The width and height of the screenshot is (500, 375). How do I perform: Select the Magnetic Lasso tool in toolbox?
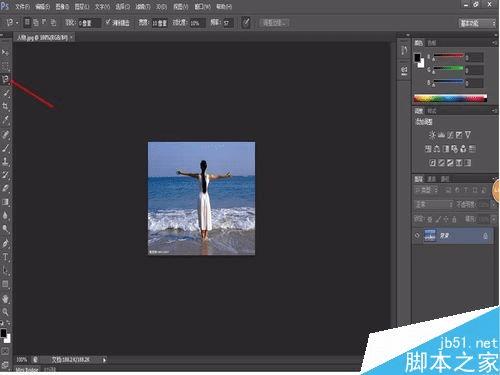[5, 79]
